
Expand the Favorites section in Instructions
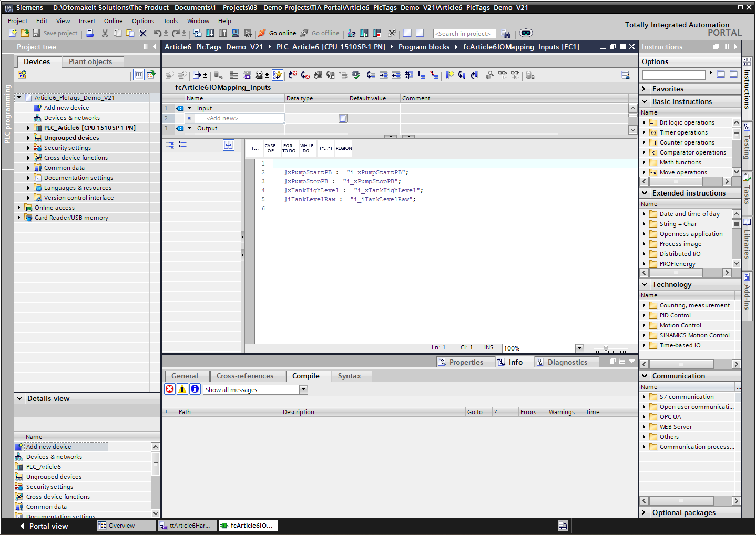coord(644,89)
